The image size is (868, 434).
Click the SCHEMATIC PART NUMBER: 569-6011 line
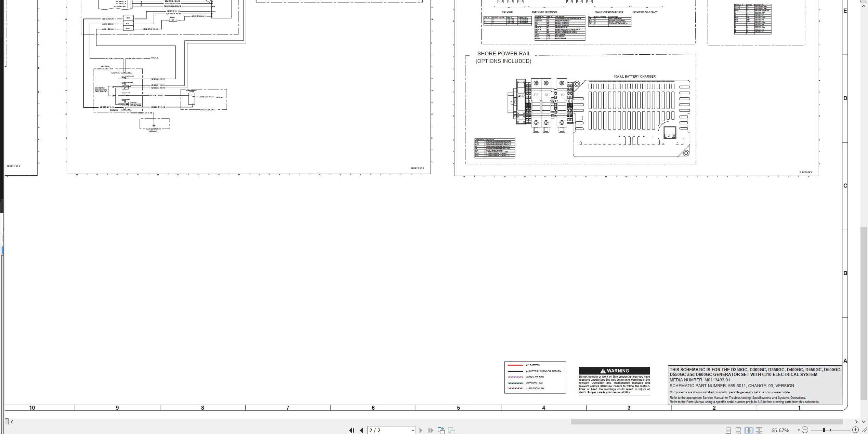734,386
